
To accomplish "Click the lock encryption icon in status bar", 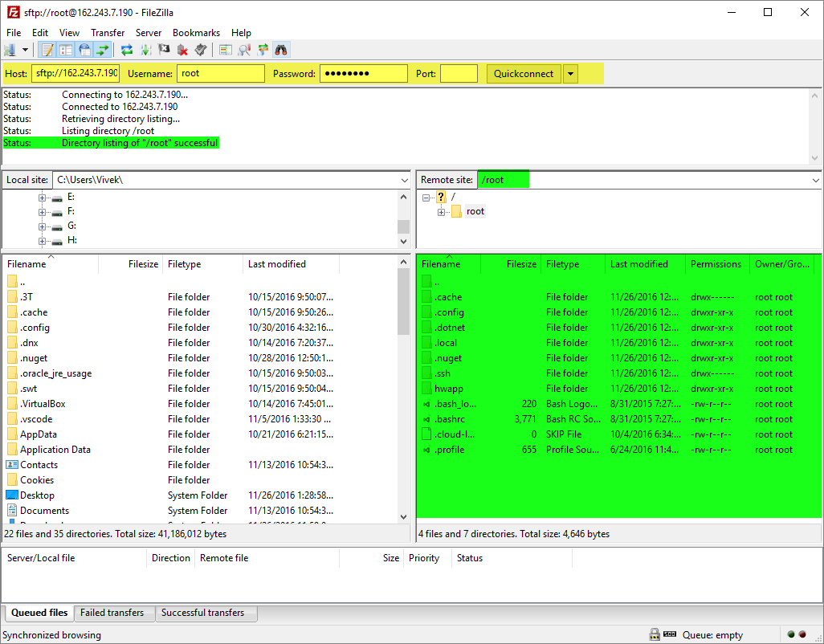I will 655,634.
